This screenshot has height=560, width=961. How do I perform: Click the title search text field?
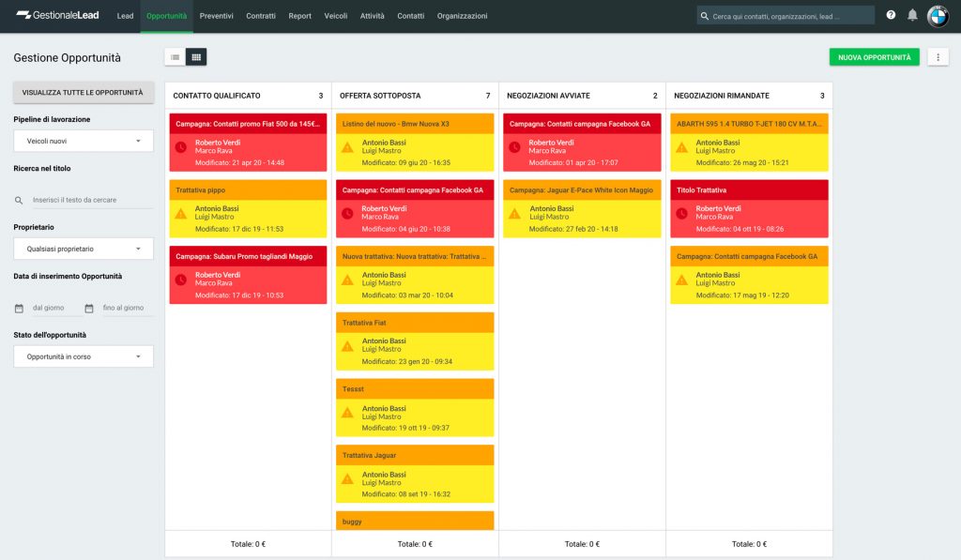[91, 200]
